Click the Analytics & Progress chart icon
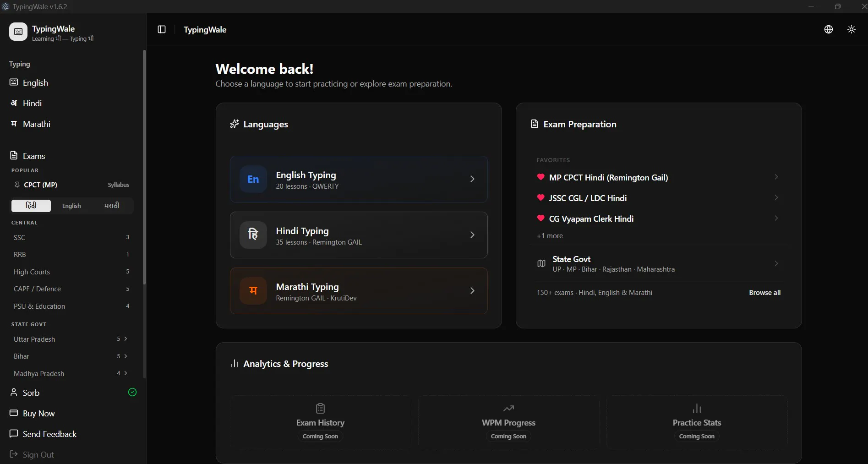Image resolution: width=868 pixels, height=464 pixels. [235, 363]
